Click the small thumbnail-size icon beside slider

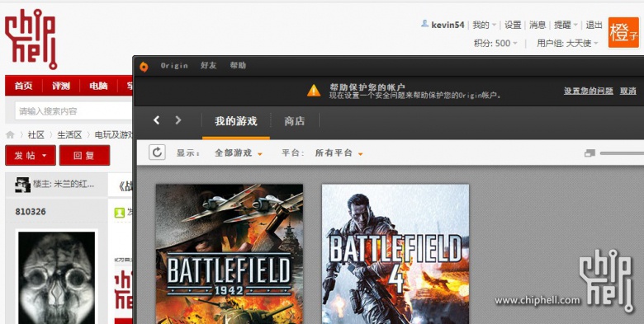tap(590, 153)
